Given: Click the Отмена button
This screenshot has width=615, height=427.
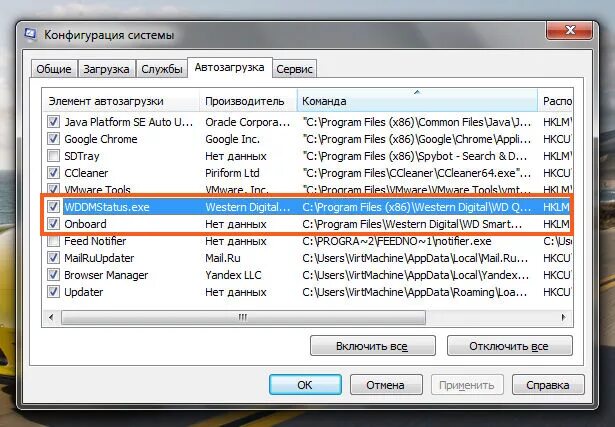Looking at the screenshot, I should (x=386, y=385).
